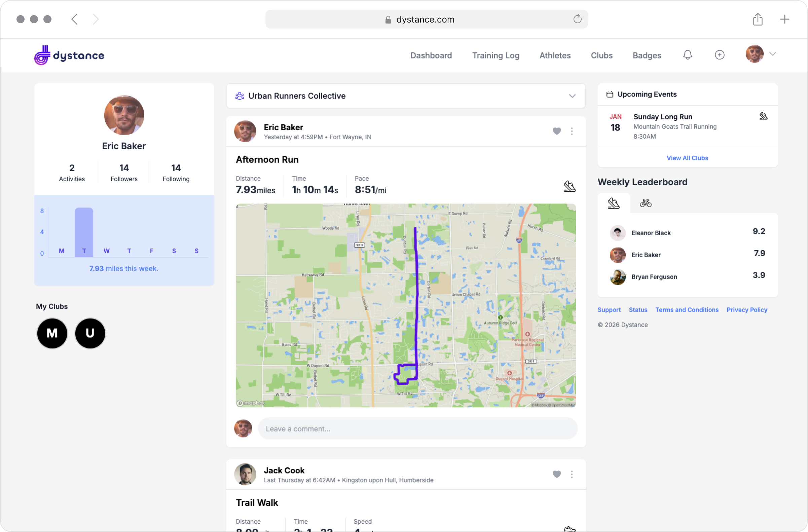Viewport: 808px width, 532px height.
Task: Select the cycling leaderboard tab icon
Action: [x=646, y=203]
